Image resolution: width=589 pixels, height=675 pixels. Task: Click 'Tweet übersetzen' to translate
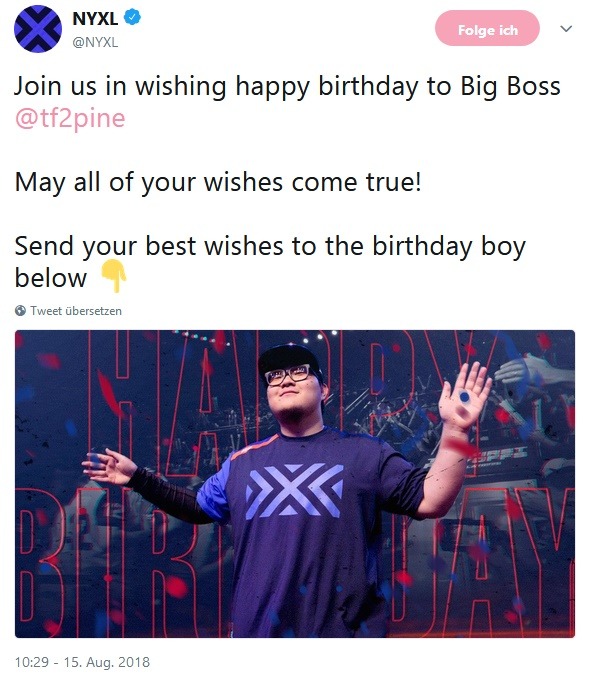pos(76,310)
